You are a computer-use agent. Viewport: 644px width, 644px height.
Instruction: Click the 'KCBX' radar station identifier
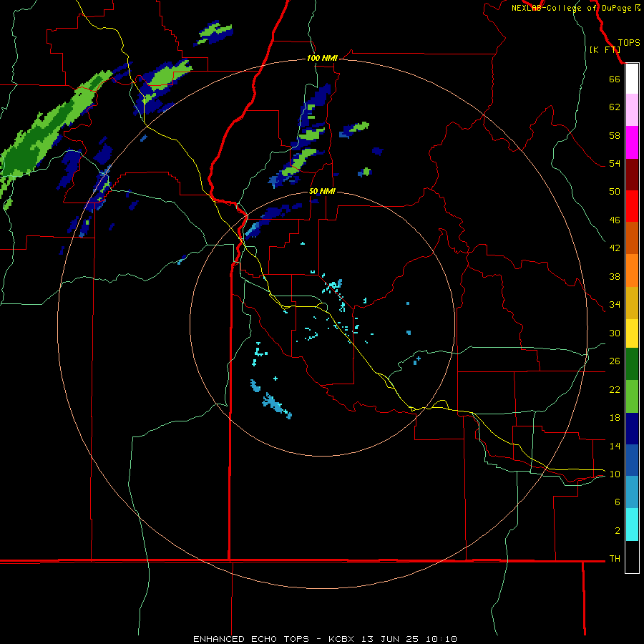(x=341, y=639)
